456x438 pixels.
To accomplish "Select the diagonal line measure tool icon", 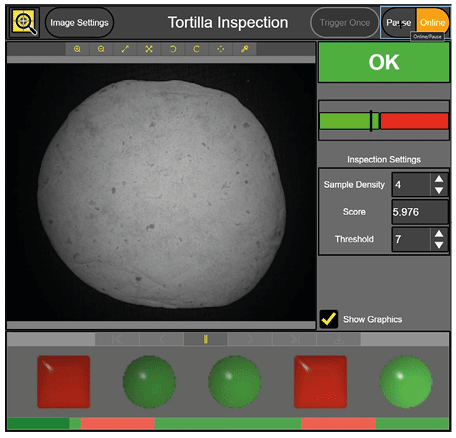I will click(x=125, y=49).
